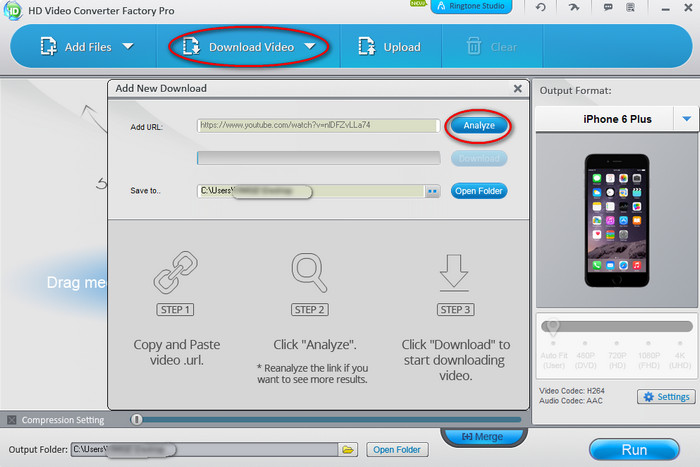Viewport: 700px width, 467px height.
Task: Open the Add Files menu arrow
Action: pos(128,46)
